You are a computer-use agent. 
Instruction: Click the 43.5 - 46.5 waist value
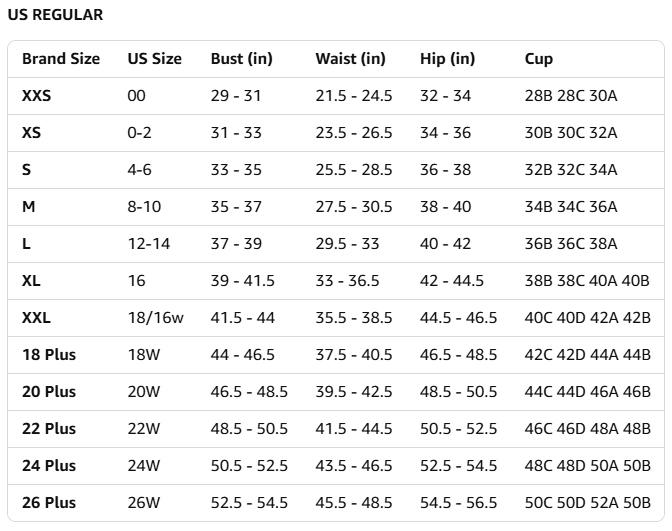[354, 466]
